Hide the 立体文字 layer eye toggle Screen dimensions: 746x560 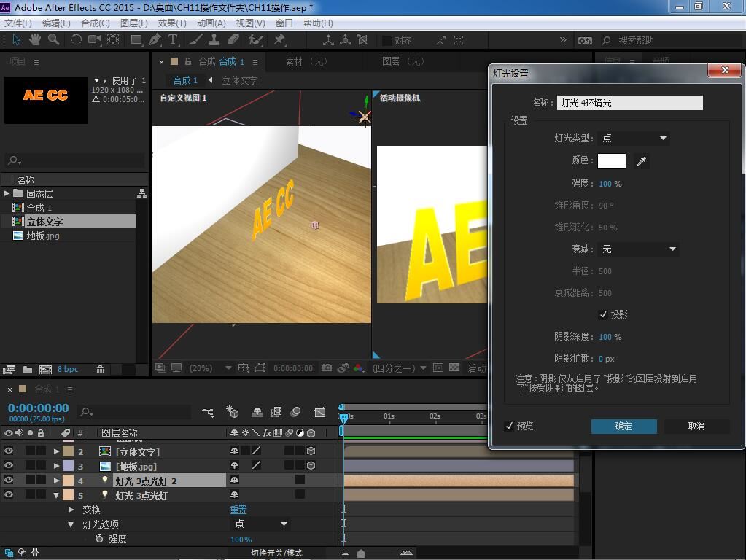pyautogui.click(x=9, y=451)
